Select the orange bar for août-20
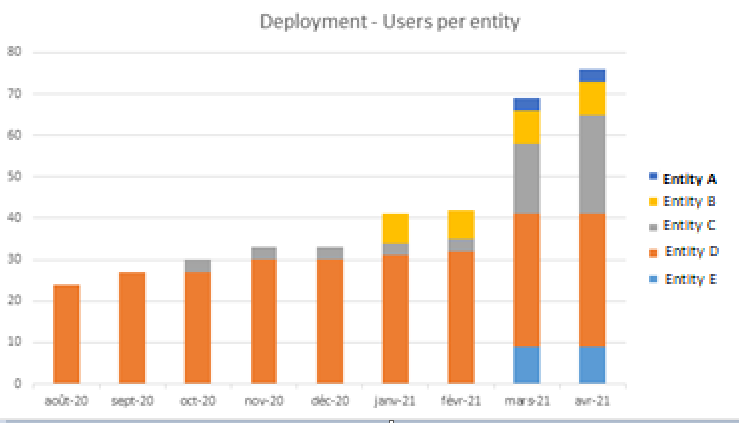This screenshot has width=739, height=423. click(66, 334)
